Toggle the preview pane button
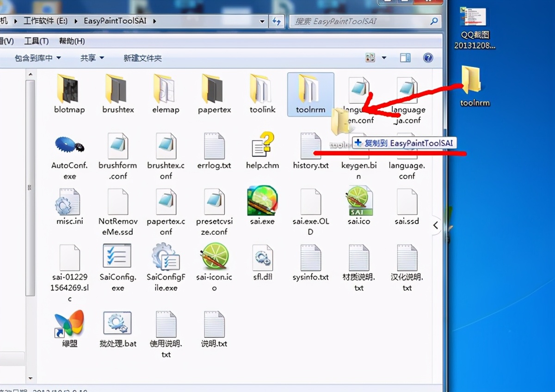Viewport: 555px width, 392px height. (x=405, y=58)
